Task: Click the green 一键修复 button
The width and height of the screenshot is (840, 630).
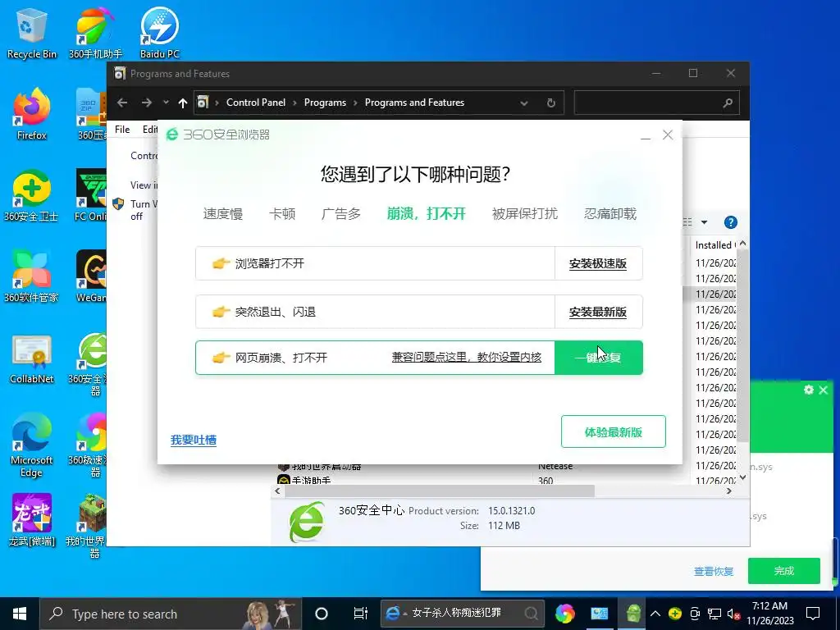Action: [x=598, y=358]
